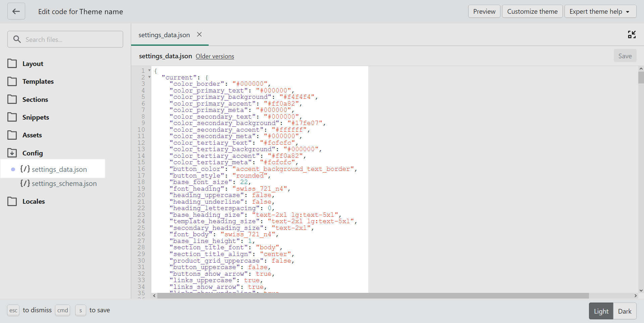Click the Locales folder icon
Screen dimensions: 644x323
click(x=12, y=201)
